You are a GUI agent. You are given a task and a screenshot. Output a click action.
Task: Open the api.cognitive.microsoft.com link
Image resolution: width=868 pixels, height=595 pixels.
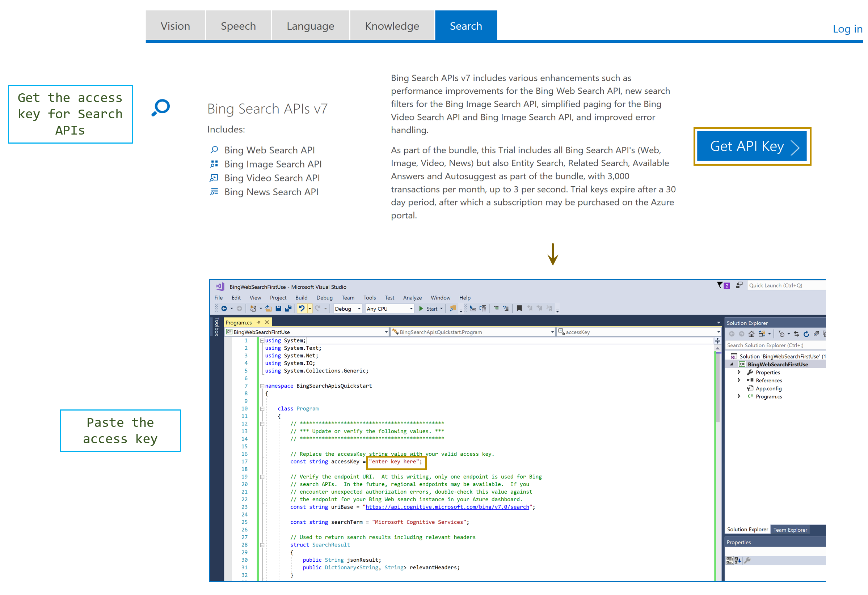tap(448, 507)
